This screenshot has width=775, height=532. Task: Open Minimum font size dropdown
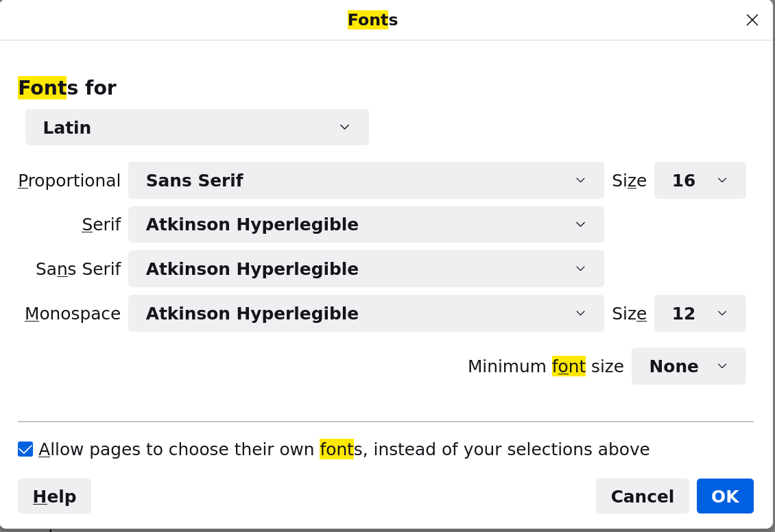pos(688,366)
